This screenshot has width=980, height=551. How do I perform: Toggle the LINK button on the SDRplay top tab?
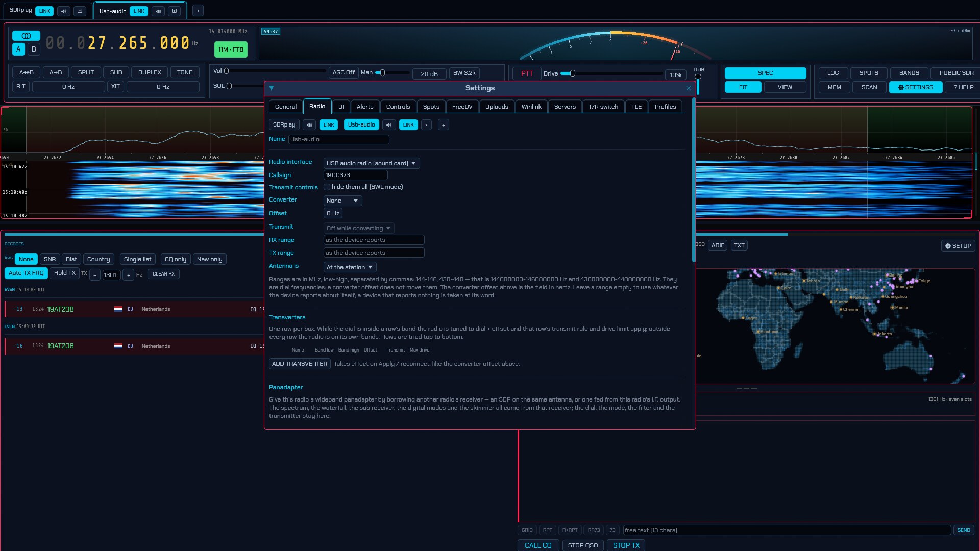44,11
